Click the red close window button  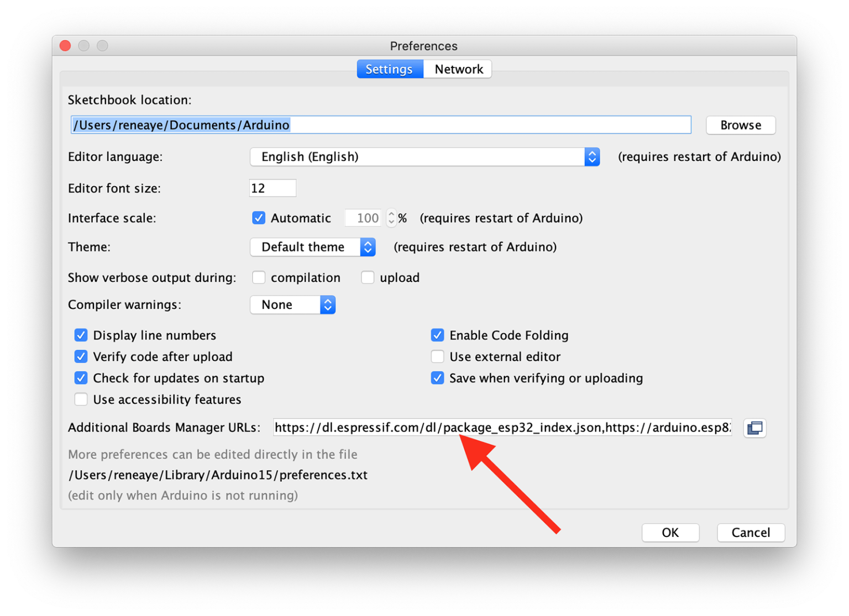tap(65, 46)
